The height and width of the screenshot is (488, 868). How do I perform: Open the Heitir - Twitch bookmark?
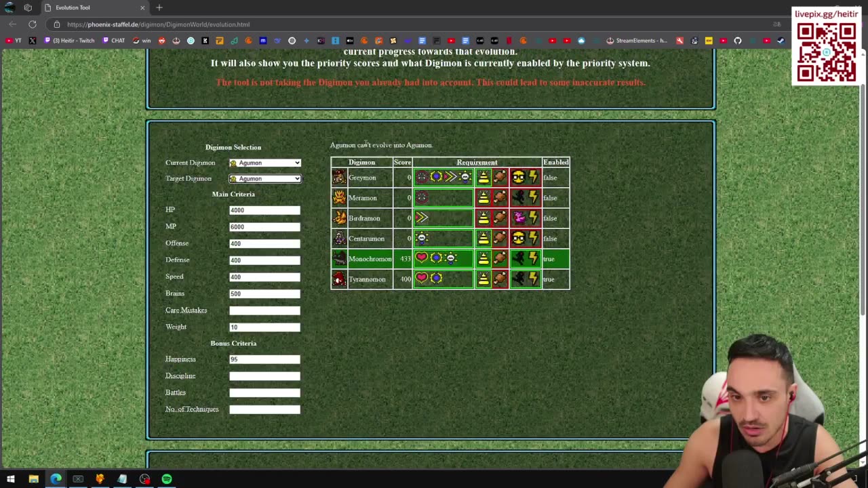70,41
